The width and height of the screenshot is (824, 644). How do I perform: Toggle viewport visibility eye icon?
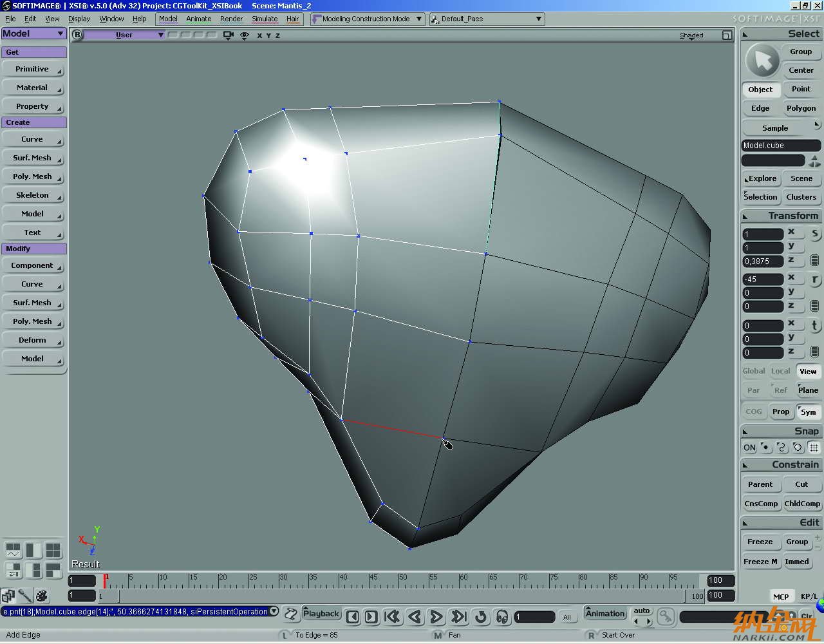pos(245,35)
